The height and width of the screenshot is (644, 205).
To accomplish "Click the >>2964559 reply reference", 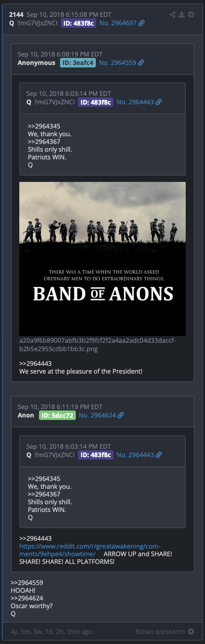I will tap(27, 583).
